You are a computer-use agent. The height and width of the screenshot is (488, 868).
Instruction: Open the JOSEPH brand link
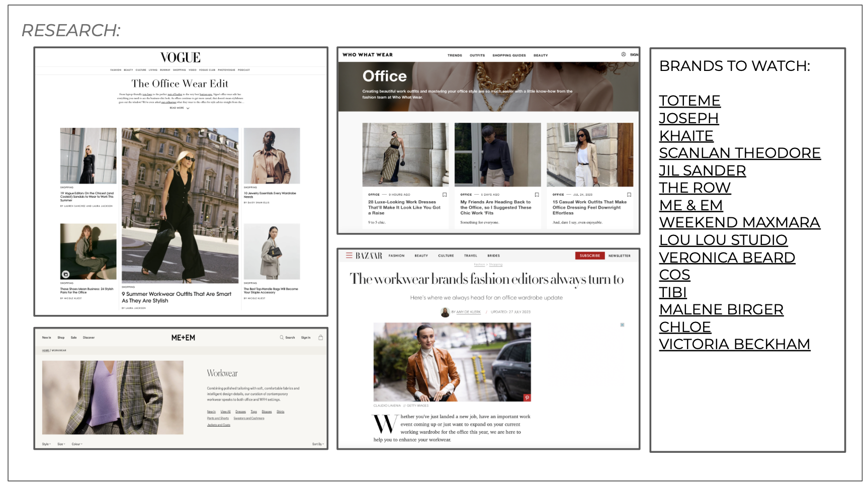pyautogui.click(x=688, y=118)
